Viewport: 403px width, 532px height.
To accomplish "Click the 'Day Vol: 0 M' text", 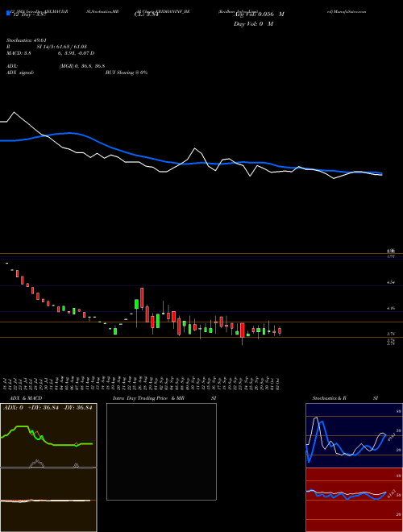I will point(253,23).
